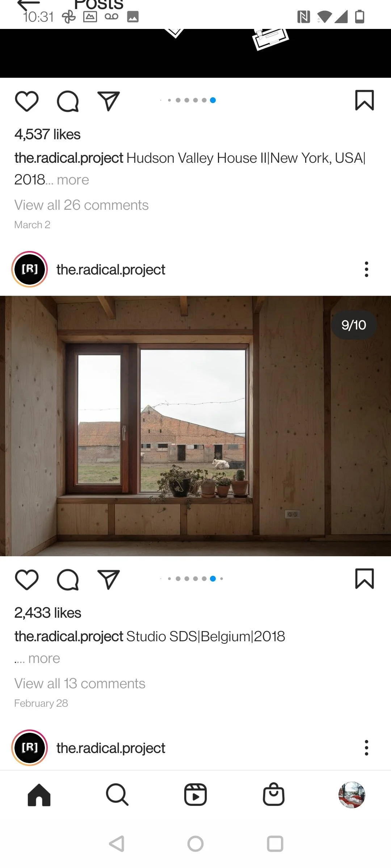Comment on the Studio SDS post
Viewport: 391px width, 868px height.
coord(68,579)
